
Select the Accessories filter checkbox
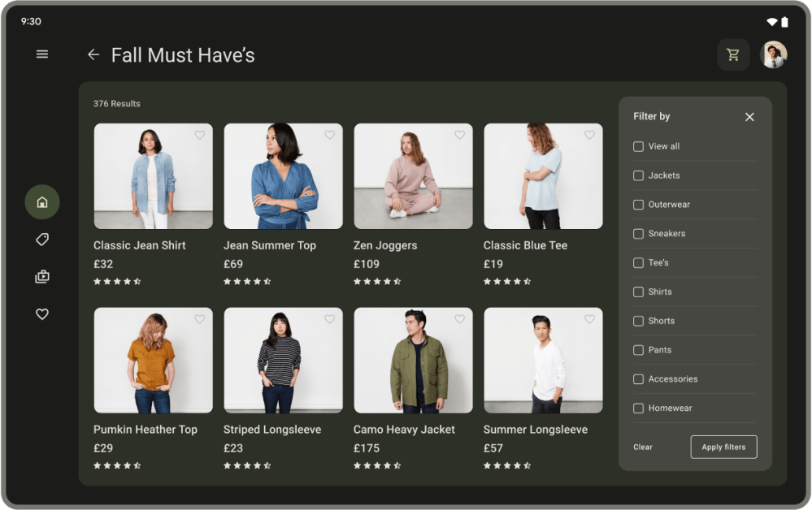pyautogui.click(x=639, y=379)
